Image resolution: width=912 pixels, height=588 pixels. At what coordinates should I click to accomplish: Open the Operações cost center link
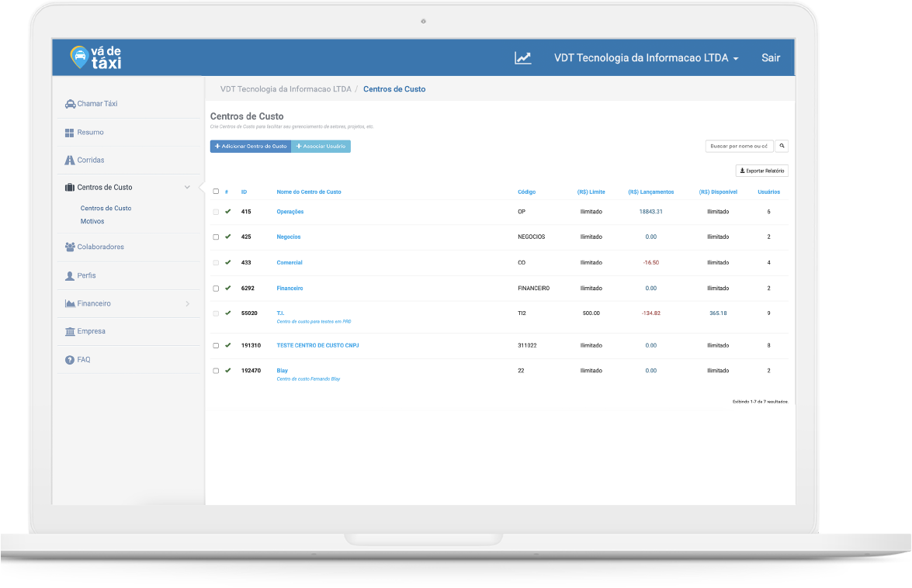click(x=290, y=212)
